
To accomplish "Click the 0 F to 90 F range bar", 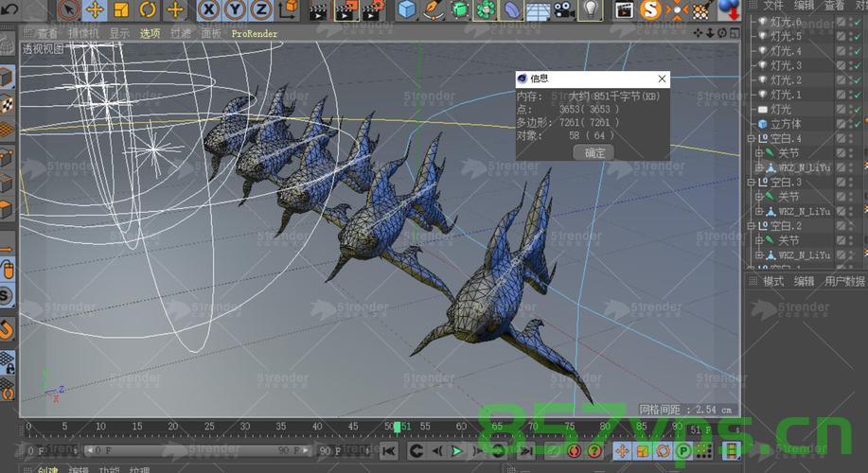I will 197,451.
